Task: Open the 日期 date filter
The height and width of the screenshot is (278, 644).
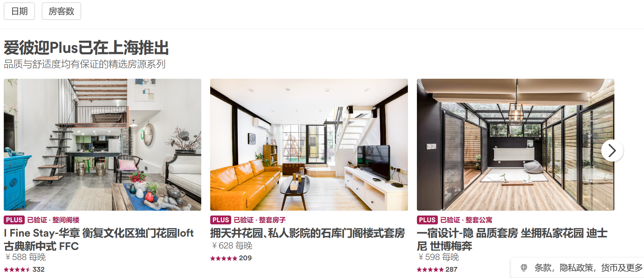Action: [19, 11]
